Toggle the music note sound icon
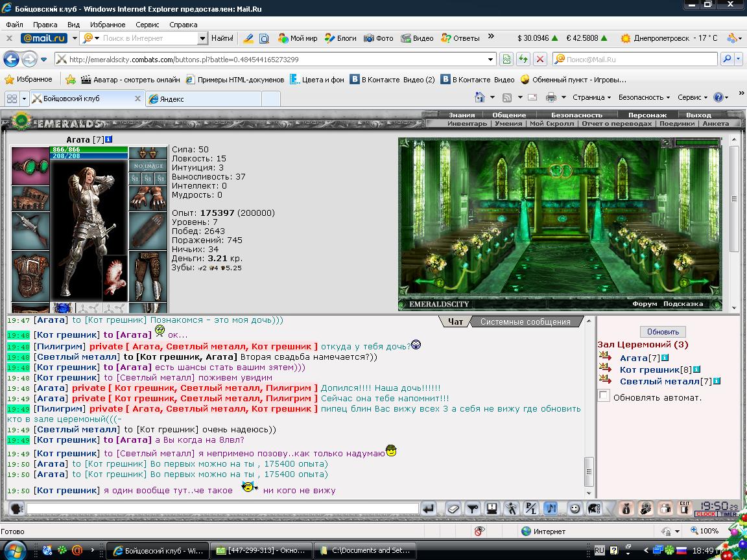The image size is (747, 560). point(551,509)
